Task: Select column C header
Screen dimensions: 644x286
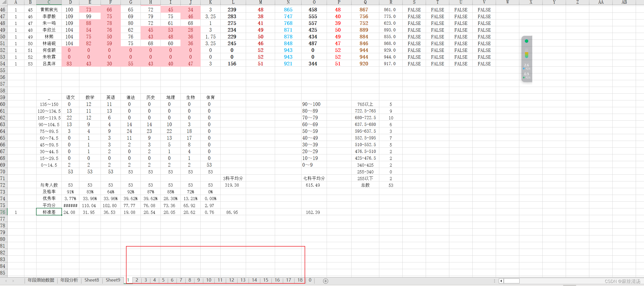Action: [49, 2]
